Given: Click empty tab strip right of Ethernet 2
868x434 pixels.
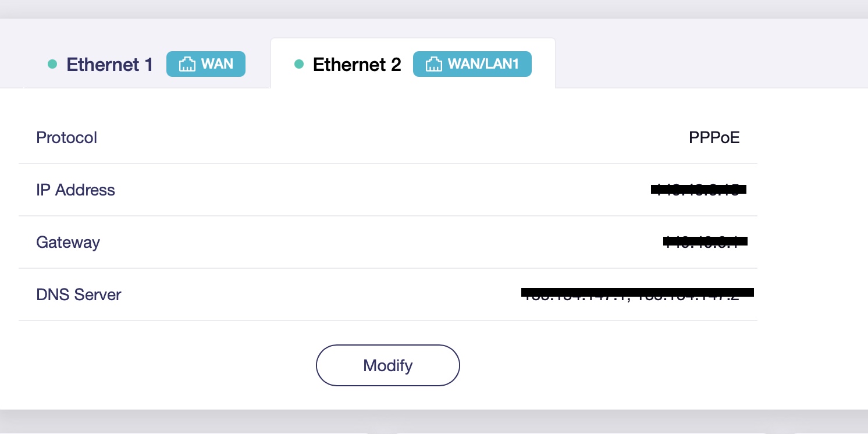Looking at the screenshot, I should 698,64.
